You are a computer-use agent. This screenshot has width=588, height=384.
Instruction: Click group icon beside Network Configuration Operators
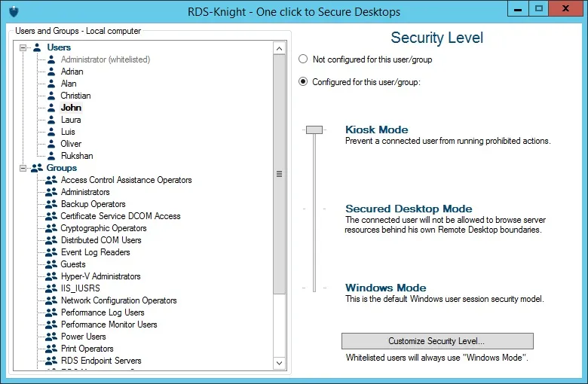click(x=51, y=300)
